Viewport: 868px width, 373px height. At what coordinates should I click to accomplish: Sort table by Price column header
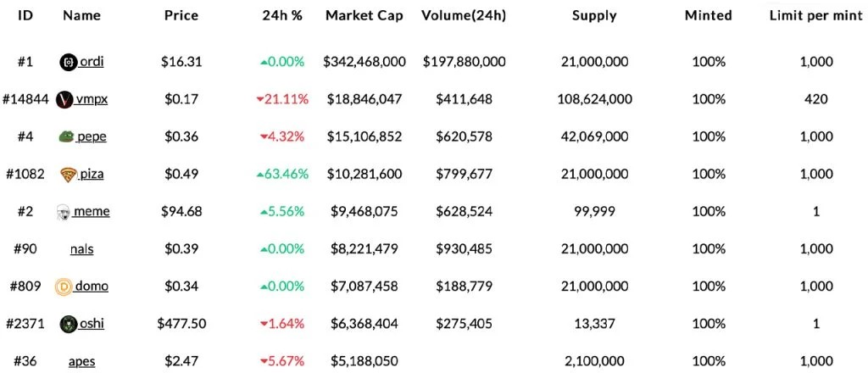[x=181, y=16]
